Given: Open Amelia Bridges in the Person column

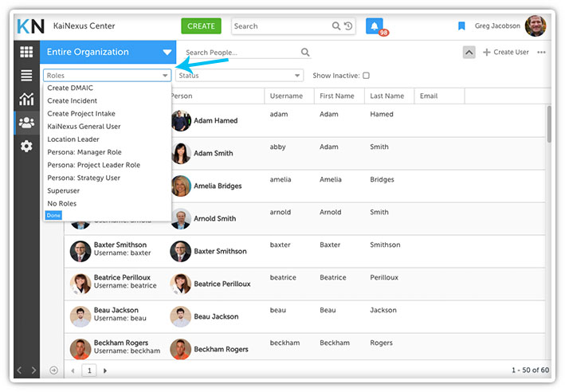Looking at the screenshot, I should click(218, 186).
